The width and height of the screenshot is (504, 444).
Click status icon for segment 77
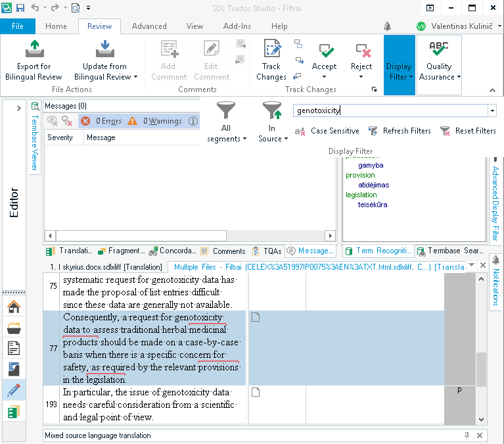tap(256, 317)
